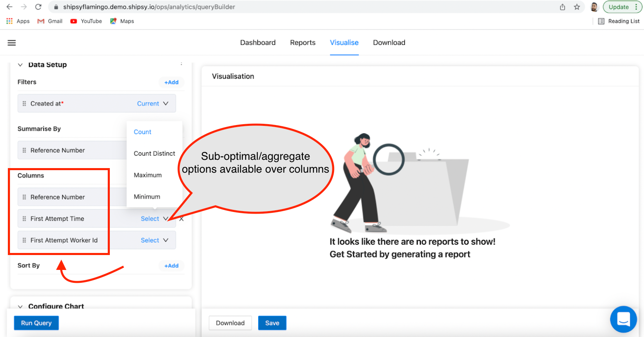Remove First Attempt Time column with X
This screenshot has width=644, height=337.
click(x=182, y=219)
